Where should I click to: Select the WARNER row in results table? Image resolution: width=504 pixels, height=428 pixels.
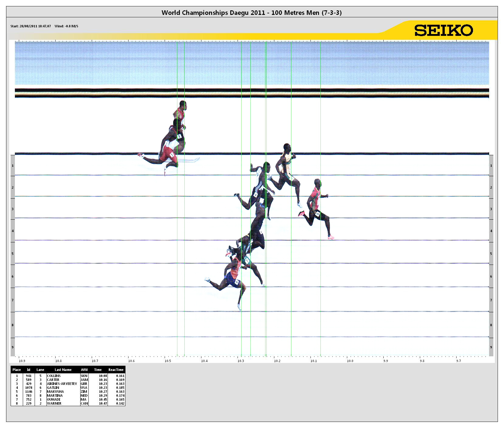point(54,403)
